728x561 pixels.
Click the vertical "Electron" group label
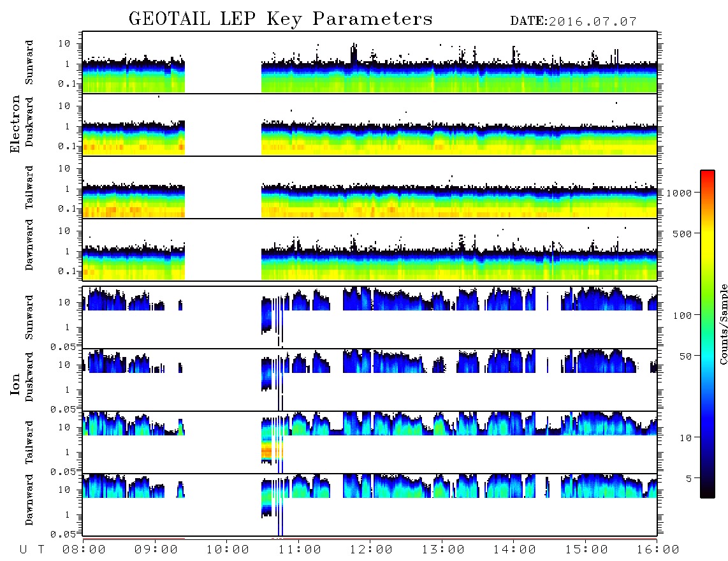[x=15, y=124]
